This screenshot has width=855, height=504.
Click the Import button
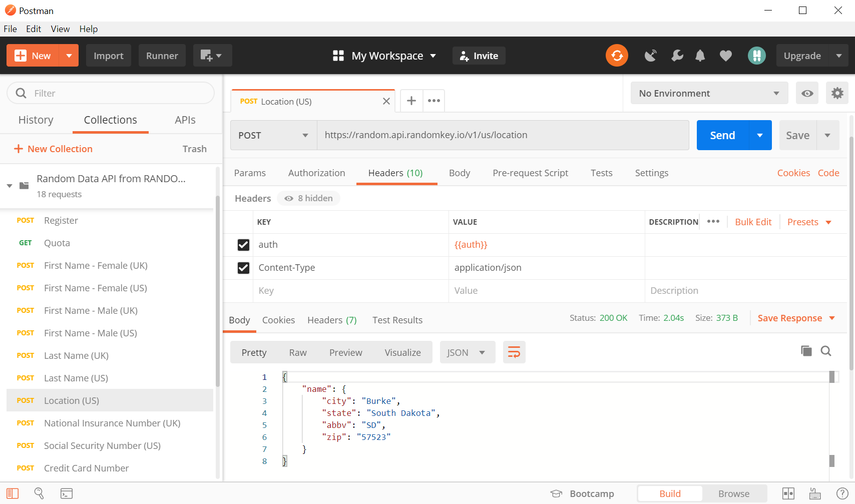tap(109, 56)
